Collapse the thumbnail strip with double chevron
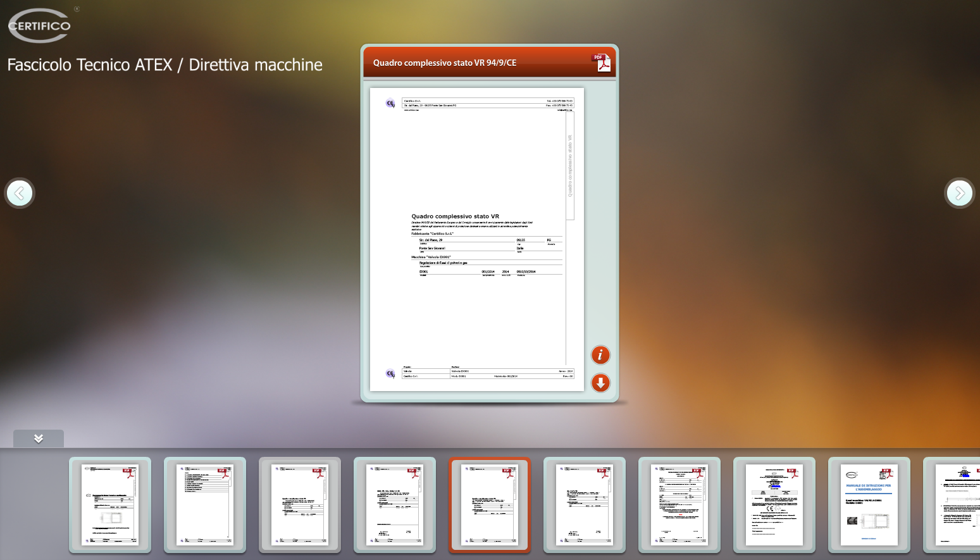 point(39,439)
